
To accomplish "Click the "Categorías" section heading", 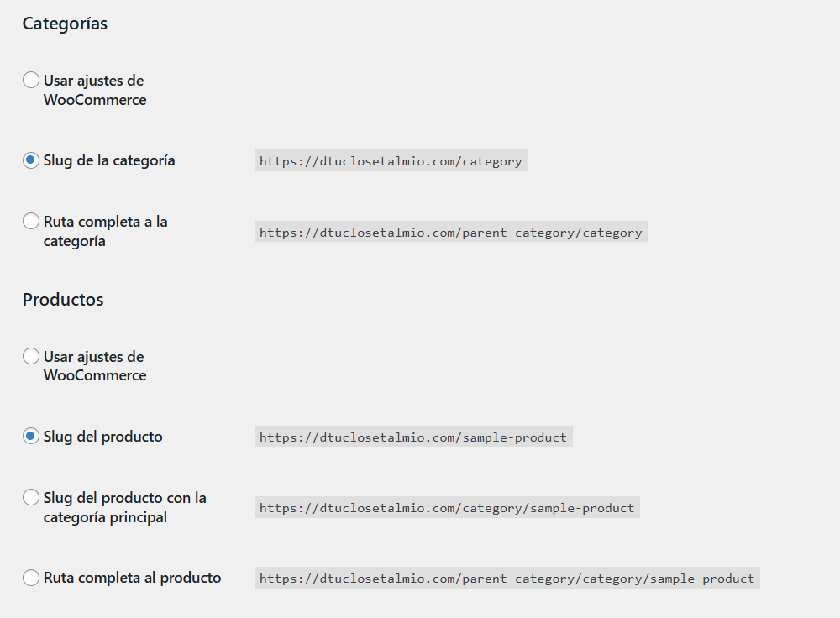I will coord(65,24).
